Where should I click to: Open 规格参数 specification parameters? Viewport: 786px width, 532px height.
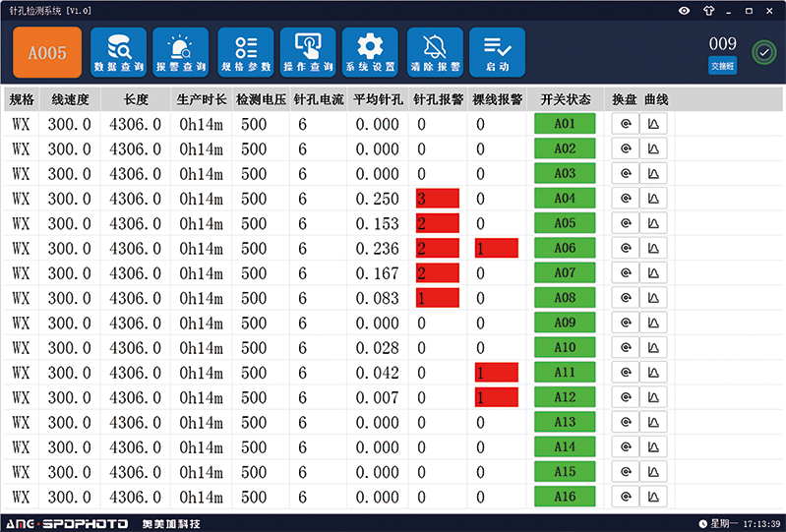click(x=245, y=52)
